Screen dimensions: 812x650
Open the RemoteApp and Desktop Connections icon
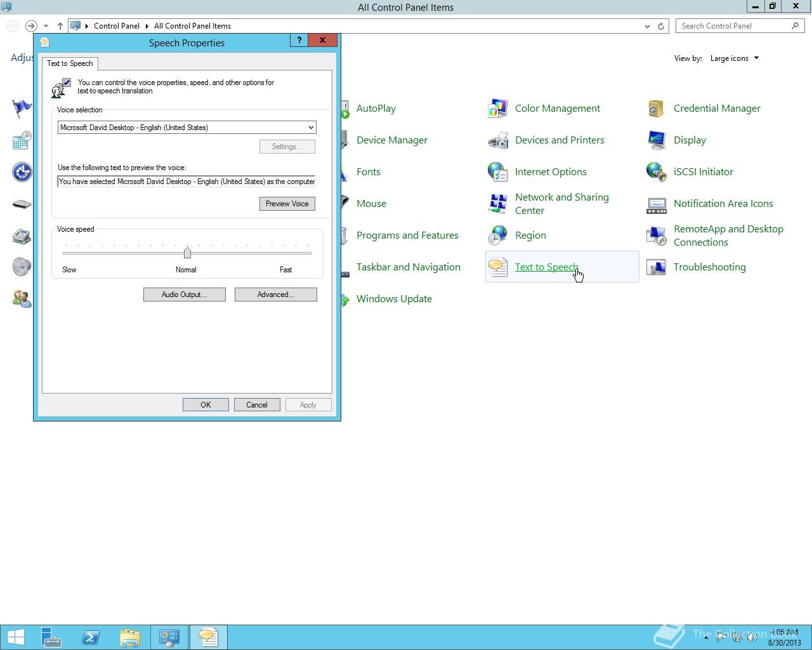click(656, 235)
